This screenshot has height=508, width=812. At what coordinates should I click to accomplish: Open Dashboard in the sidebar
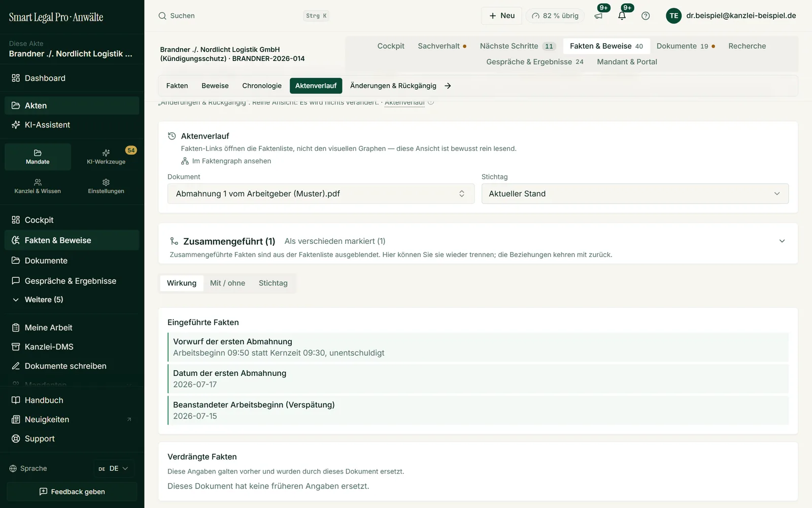(x=72, y=78)
